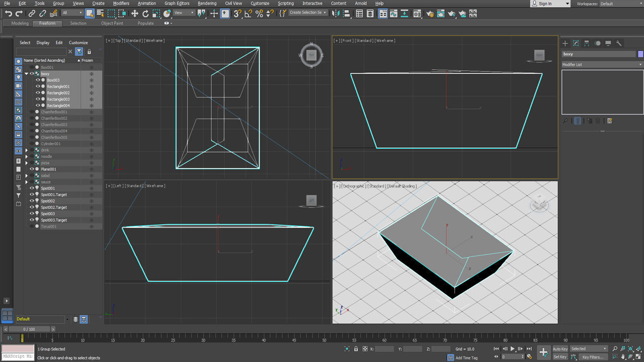Viewport: 644px width, 362px height.
Task: Open the Modify panel tab icon
Action: [x=576, y=44]
